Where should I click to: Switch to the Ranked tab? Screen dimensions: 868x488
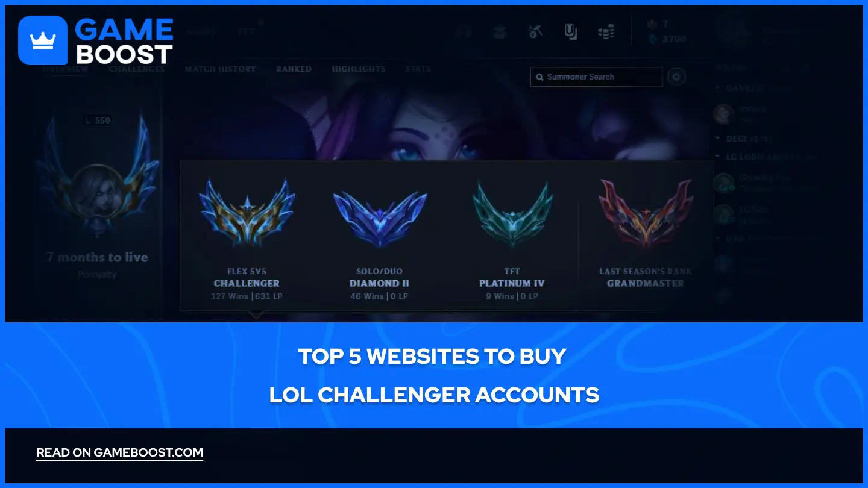(x=294, y=69)
